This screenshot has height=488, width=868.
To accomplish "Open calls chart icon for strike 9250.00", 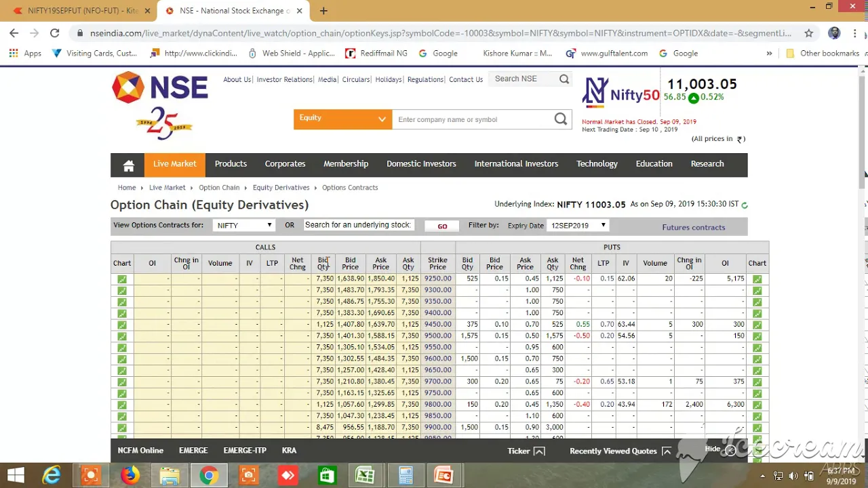I will [x=122, y=279].
